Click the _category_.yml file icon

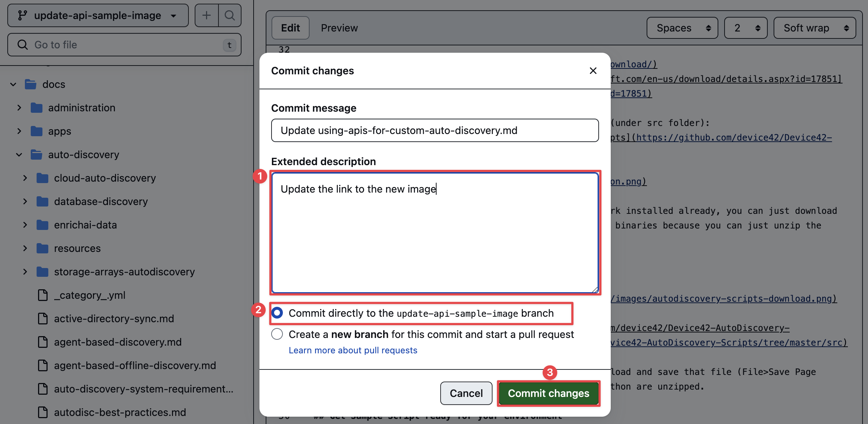click(x=43, y=295)
